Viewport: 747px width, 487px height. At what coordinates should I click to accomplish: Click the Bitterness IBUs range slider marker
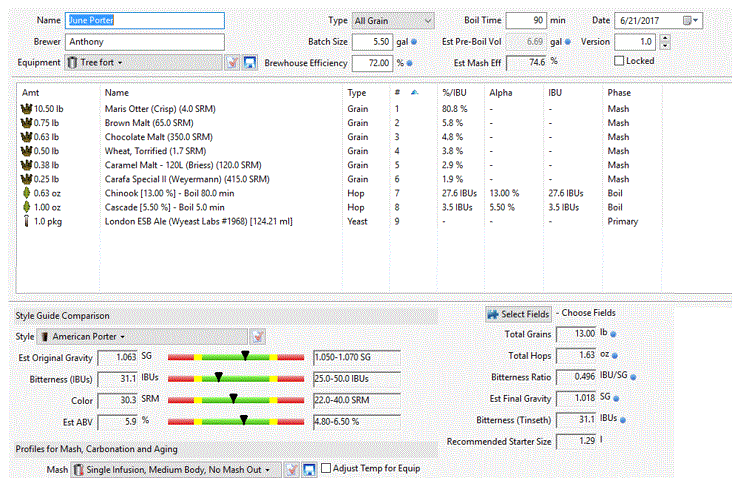click(x=218, y=377)
